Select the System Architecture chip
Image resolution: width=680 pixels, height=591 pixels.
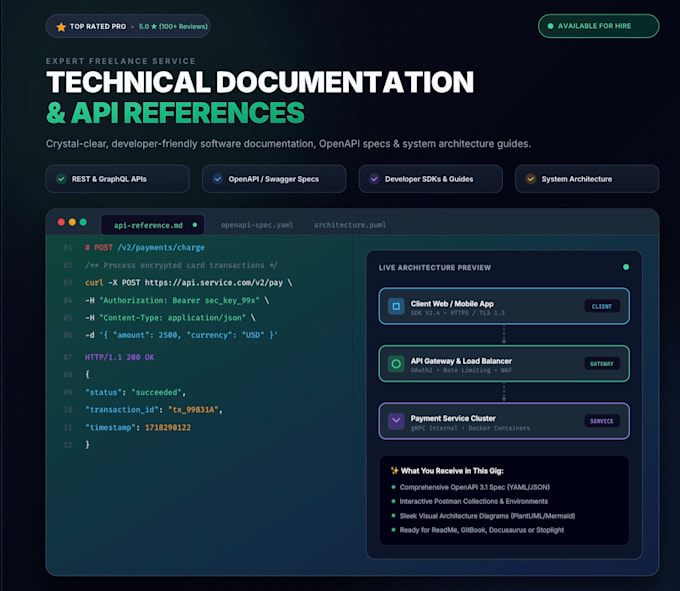[x=587, y=179]
